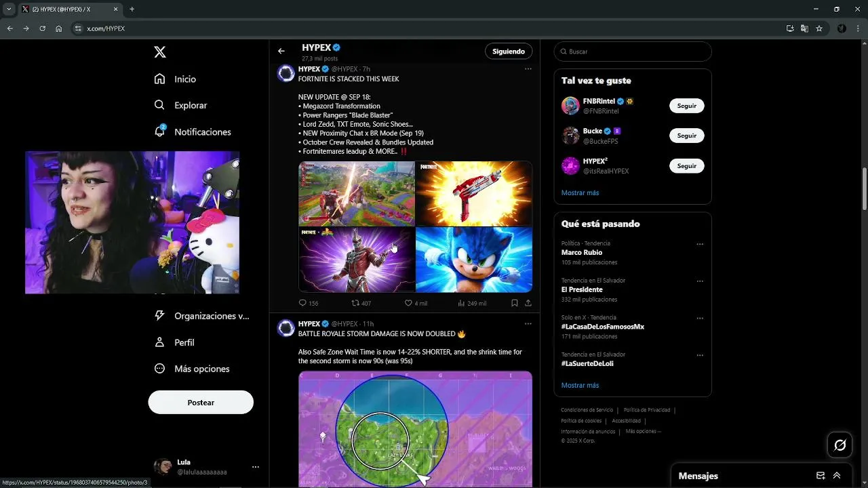Click browser back arrow

(9, 28)
